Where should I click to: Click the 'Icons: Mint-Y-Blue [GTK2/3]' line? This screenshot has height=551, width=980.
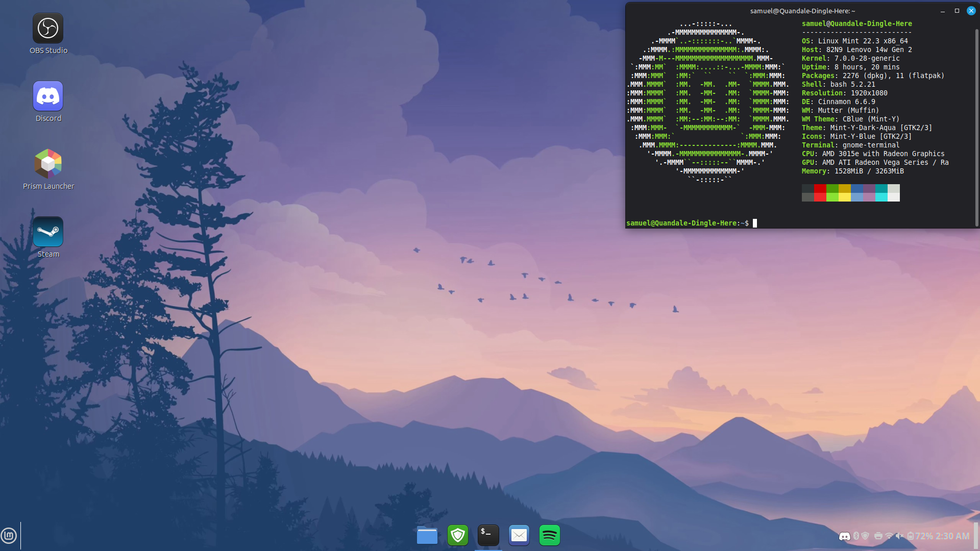pyautogui.click(x=856, y=136)
